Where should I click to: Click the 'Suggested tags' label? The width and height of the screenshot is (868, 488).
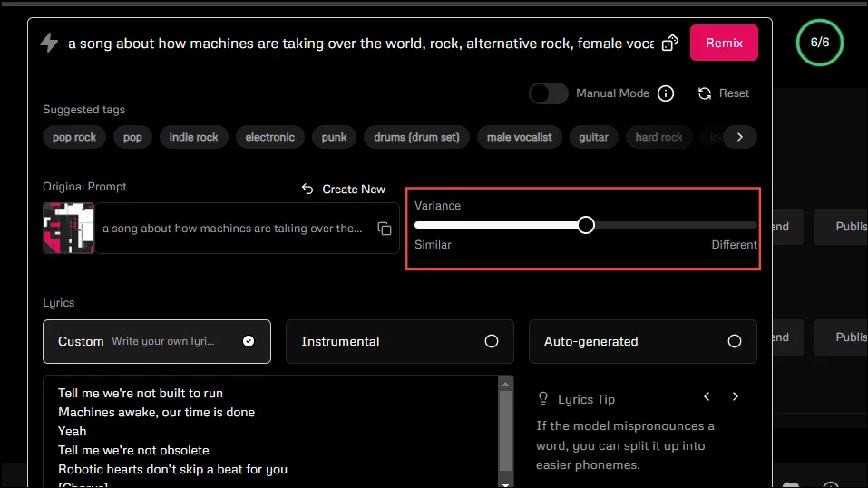[84, 110]
